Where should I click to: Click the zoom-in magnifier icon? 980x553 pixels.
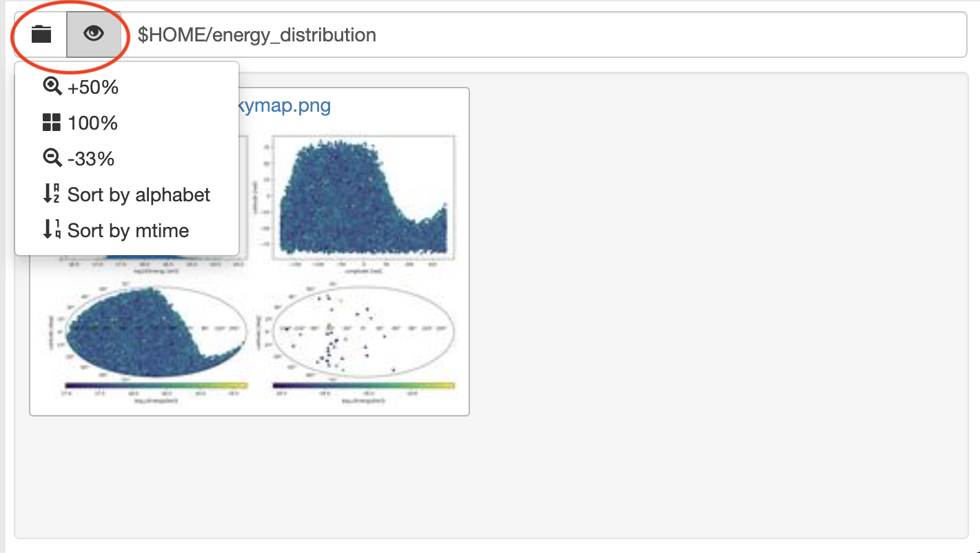52,87
